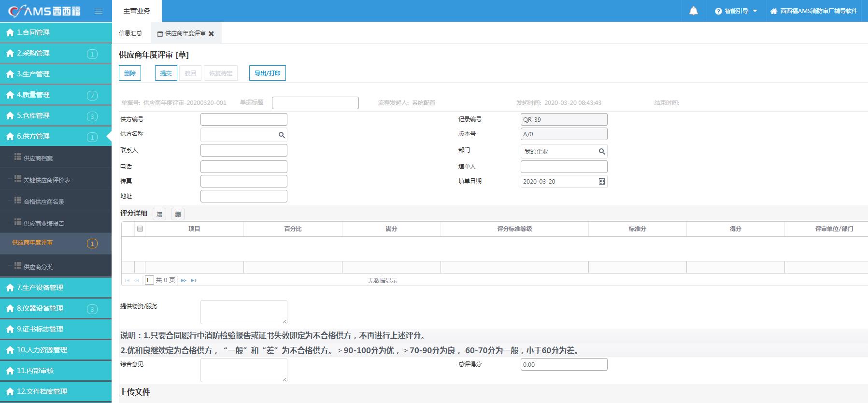Open 供应商年度评审 in sidebar
This screenshot has width=868, height=403.
click(x=56, y=243)
